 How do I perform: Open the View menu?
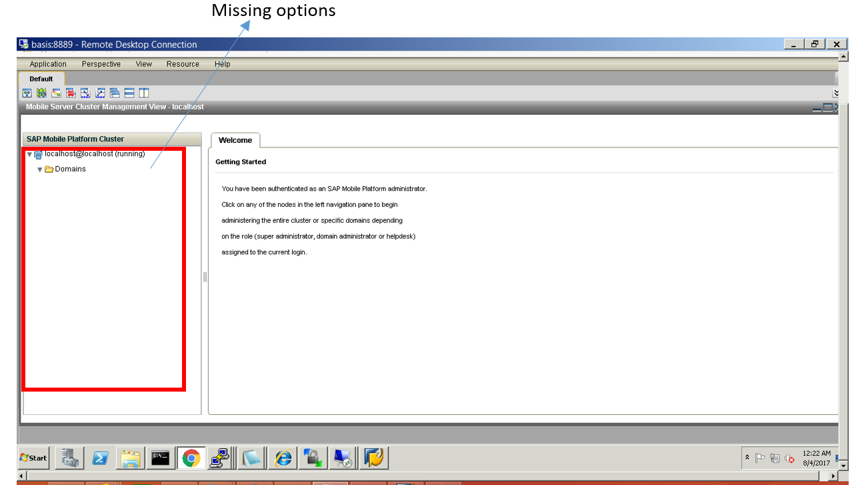coord(144,64)
